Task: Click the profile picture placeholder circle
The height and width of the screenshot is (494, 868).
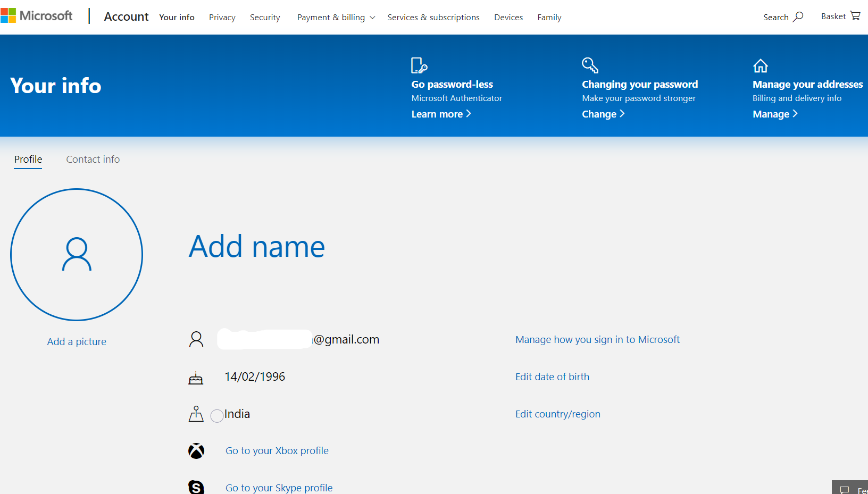Action: coord(77,255)
